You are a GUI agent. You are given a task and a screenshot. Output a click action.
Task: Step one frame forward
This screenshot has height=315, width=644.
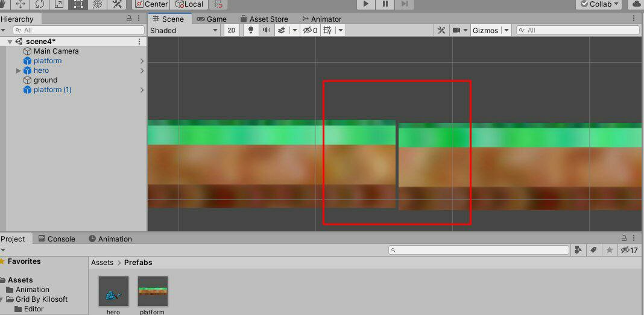(x=405, y=4)
